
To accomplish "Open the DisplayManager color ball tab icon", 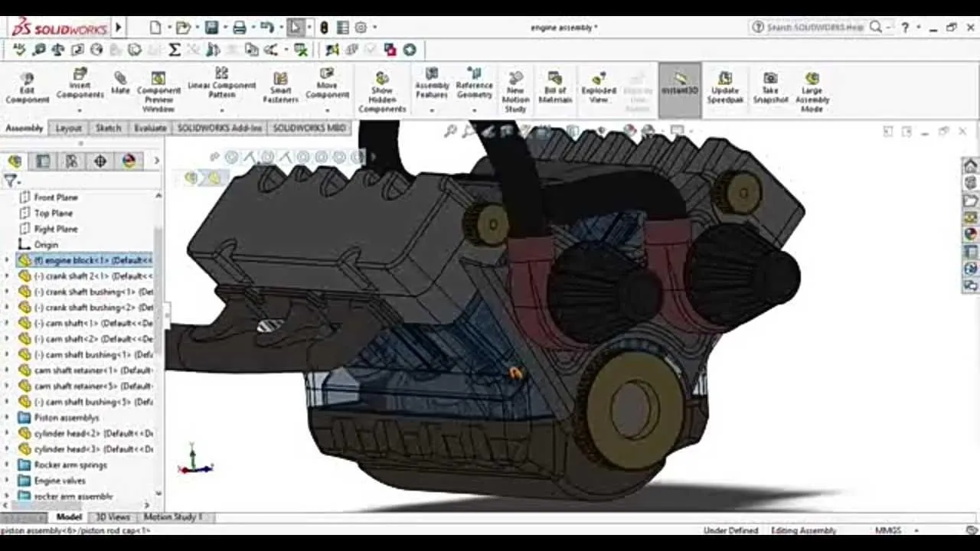I will (x=129, y=161).
